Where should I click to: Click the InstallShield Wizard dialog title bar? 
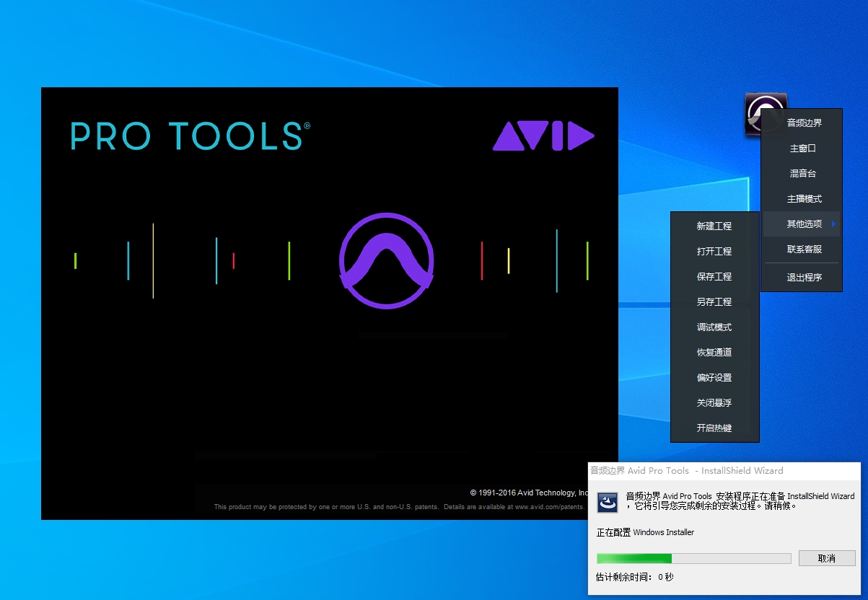[x=724, y=471]
